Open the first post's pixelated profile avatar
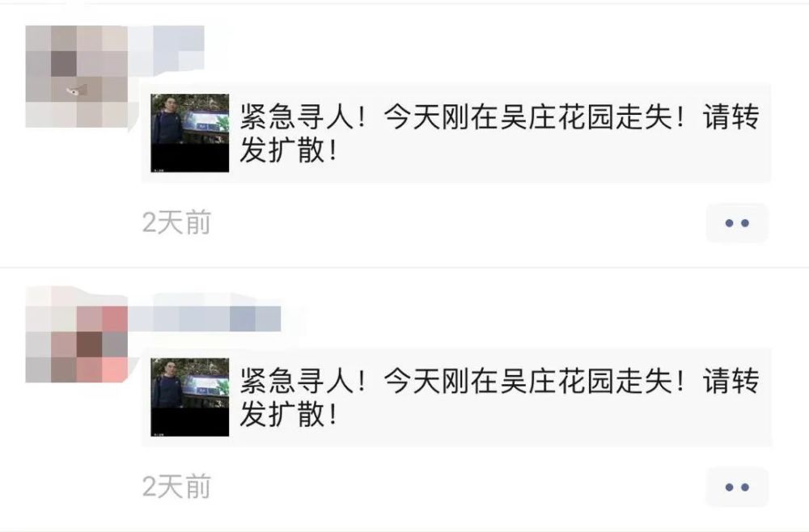This screenshot has height=532, width=809. [77, 76]
